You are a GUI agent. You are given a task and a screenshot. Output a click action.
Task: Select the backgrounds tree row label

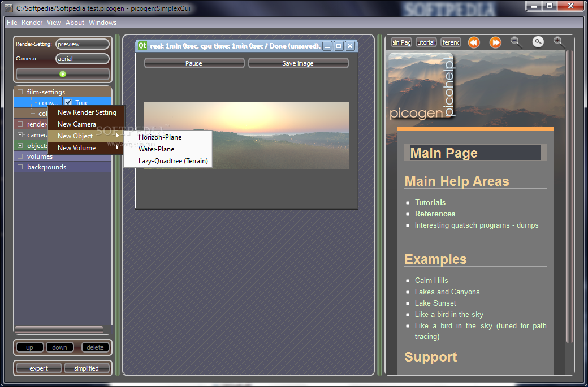point(46,167)
